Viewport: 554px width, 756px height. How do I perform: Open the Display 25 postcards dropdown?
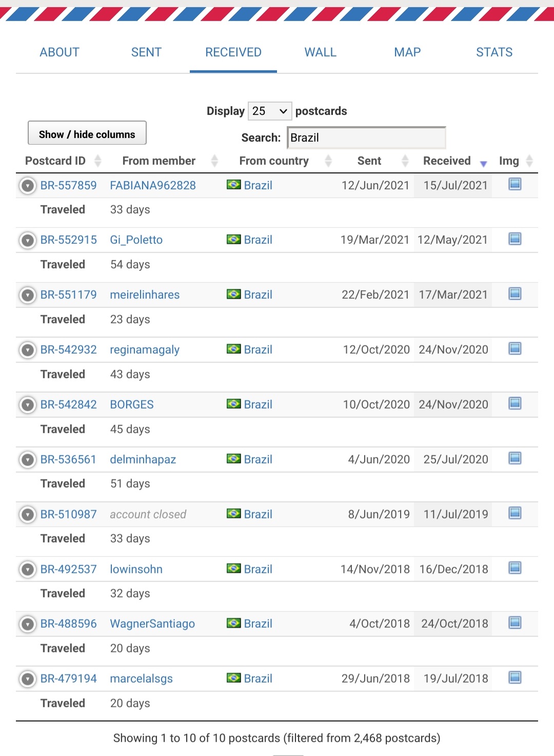click(270, 111)
